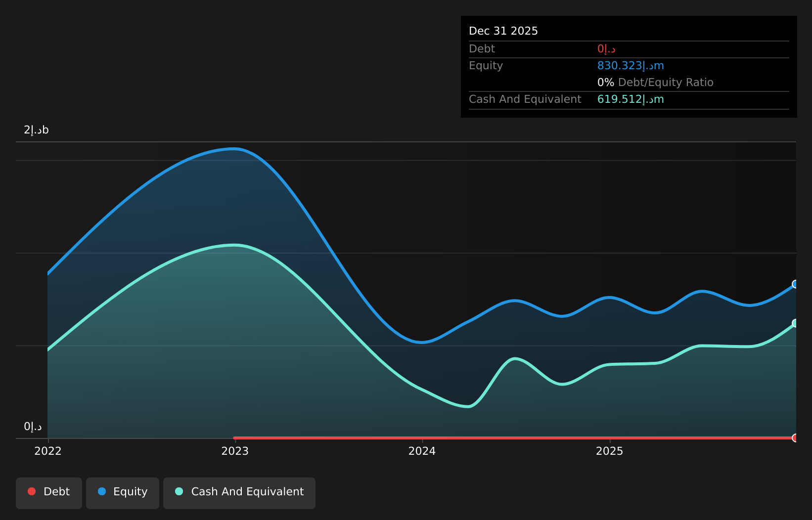Viewport: 812px width, 520px height.
Task: Hide the Equity series via legend
Action: [123, 492]
